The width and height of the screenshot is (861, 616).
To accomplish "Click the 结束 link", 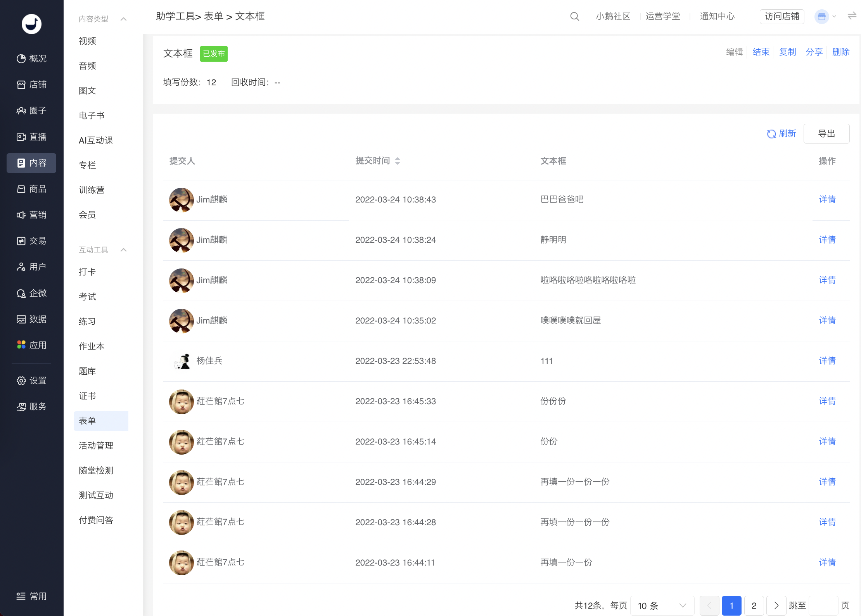I will point(761,52).
